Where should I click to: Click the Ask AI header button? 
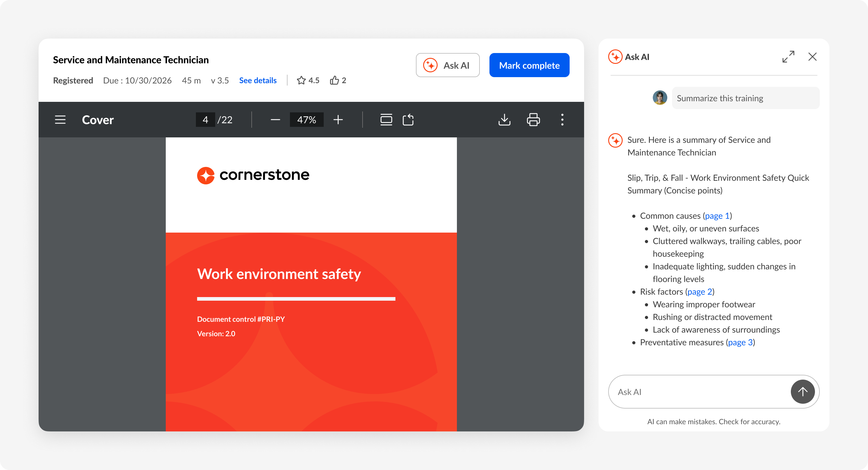pos(448,65)
